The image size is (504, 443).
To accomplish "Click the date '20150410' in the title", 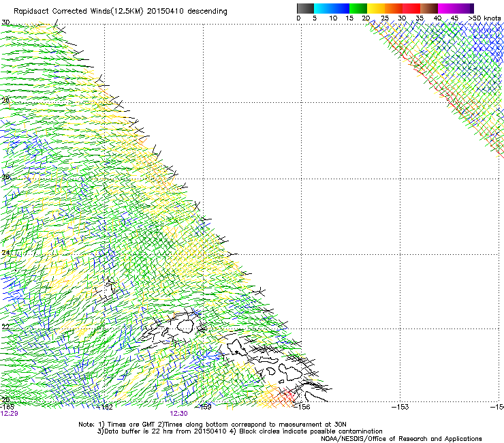I will click(x=166, y=12).
